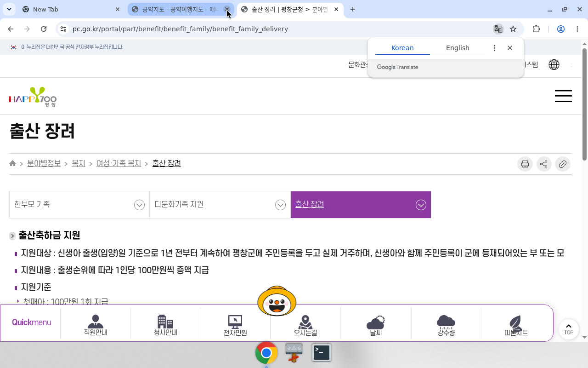588x368 pixels.
Task: Click the home icon in breadcrumb
Action: pos(13,163)
